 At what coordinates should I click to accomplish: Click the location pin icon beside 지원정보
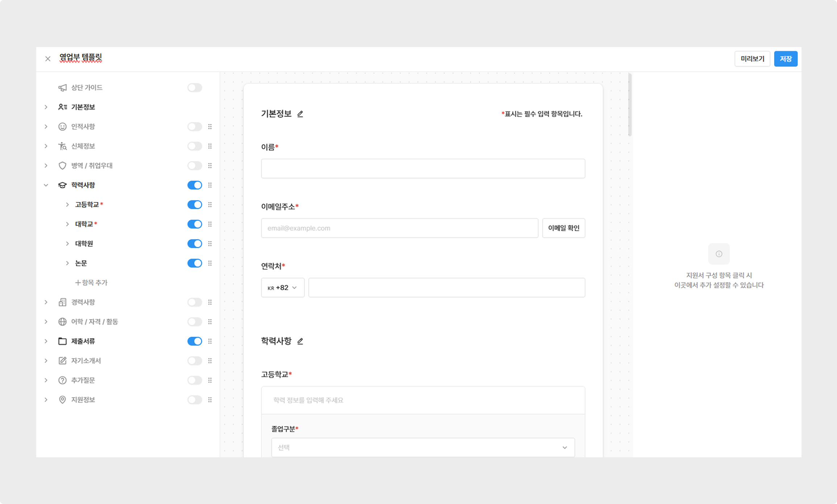click(x=62, y=400)
